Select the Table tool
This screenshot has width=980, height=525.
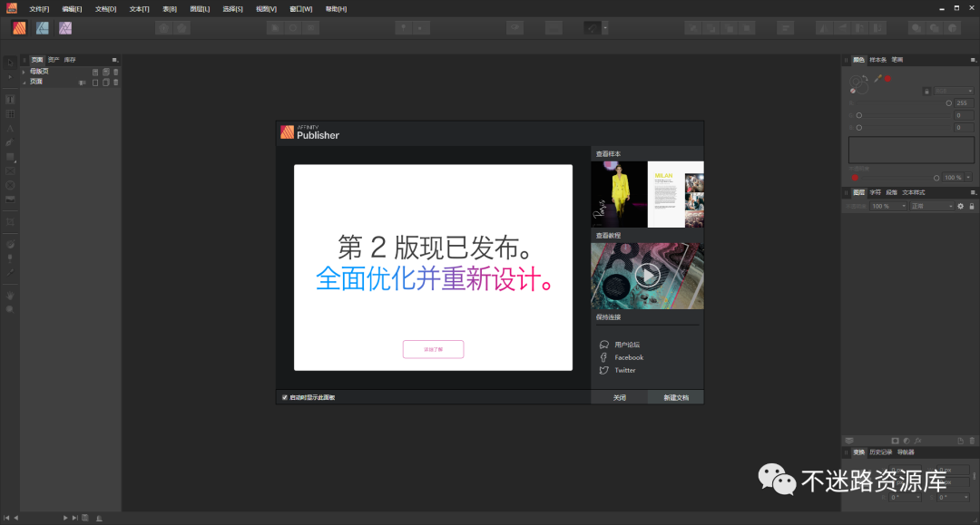click(10, 113)
